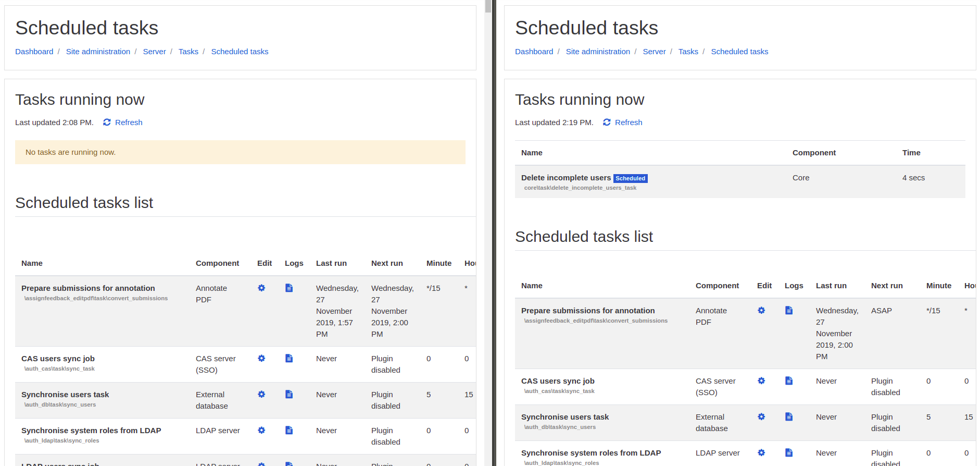Click 'Synchronise users task' name in left panel
The height and width of the screenshot is (466, 980).
click(65, 395)
